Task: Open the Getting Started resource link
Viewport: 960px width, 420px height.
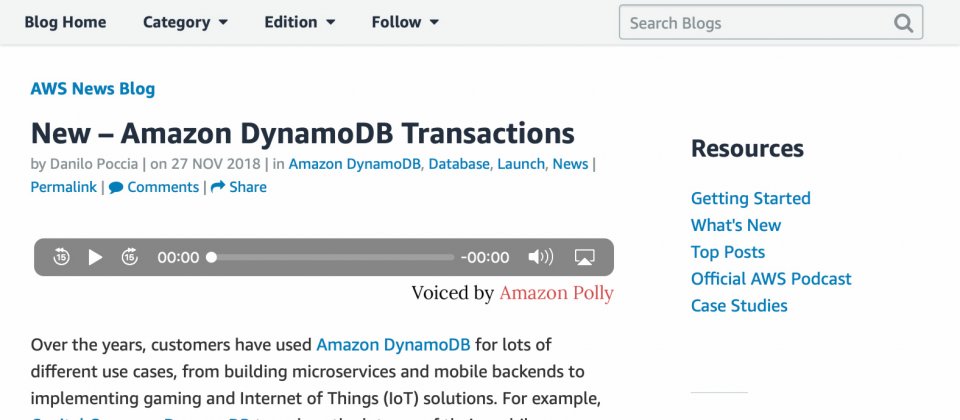Action: pyautogui.click(x=751, y=198)
